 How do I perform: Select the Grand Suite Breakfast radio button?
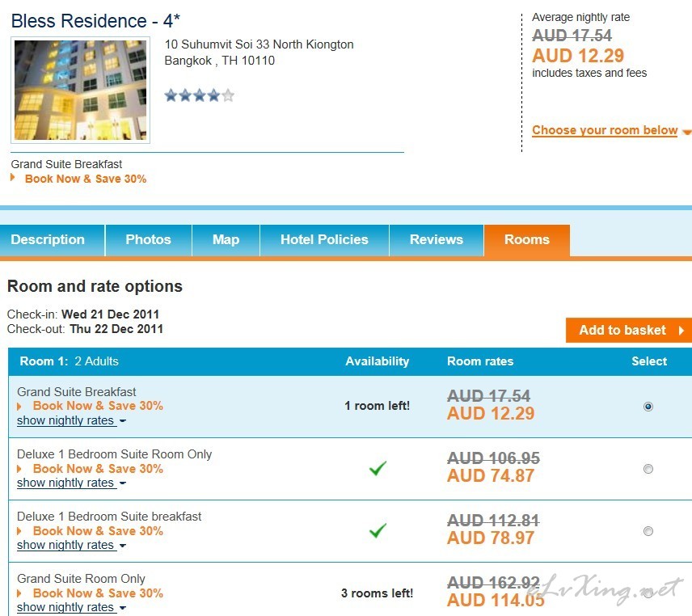(x=648, y=407)
